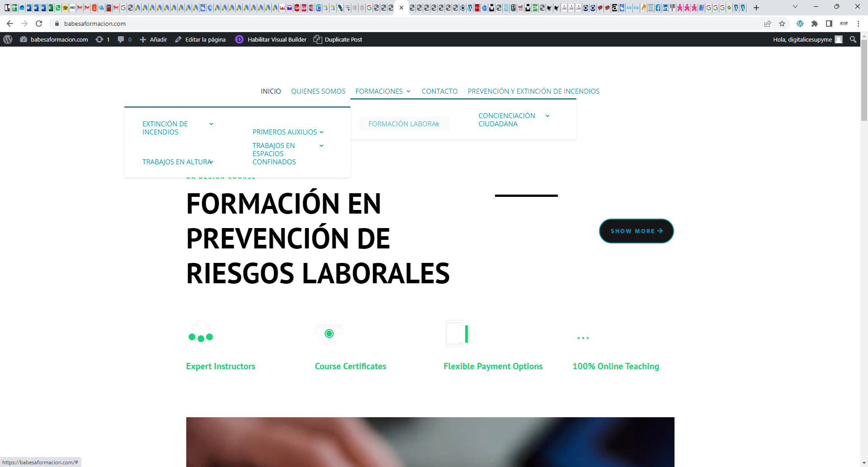This screenshot has height=467, width=868.
Task: Open the CONTACTO page
Action: coord(439,91)
